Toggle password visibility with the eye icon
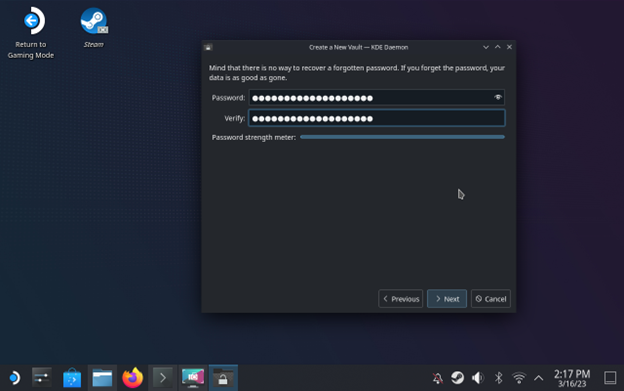Image resolution: width=624 pixels, height=391 pixels. point(498,97)
